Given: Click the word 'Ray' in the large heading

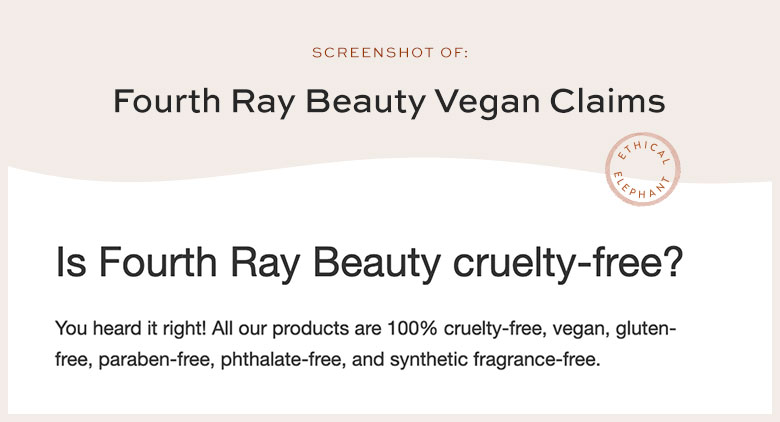Looking at the screenshot, I should coord(265,264).
